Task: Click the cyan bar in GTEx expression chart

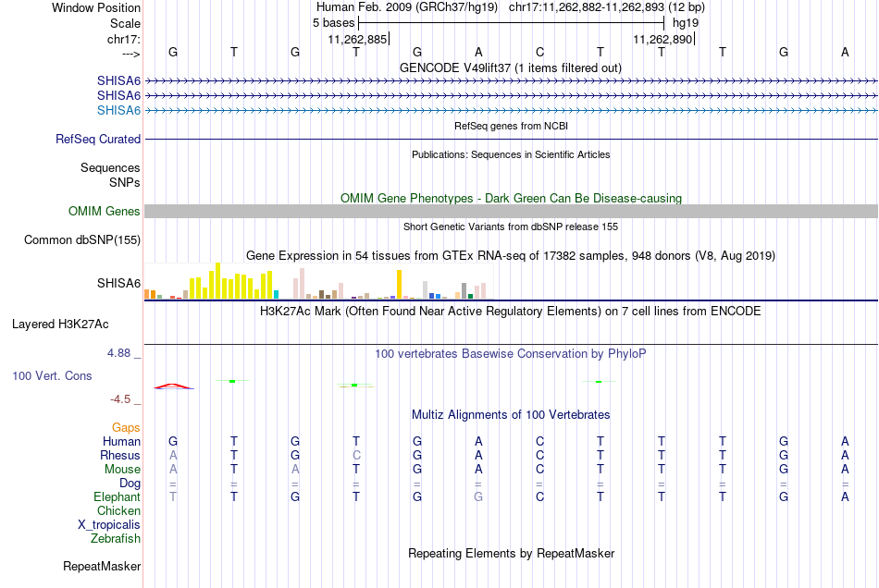Action: (276, 295)
